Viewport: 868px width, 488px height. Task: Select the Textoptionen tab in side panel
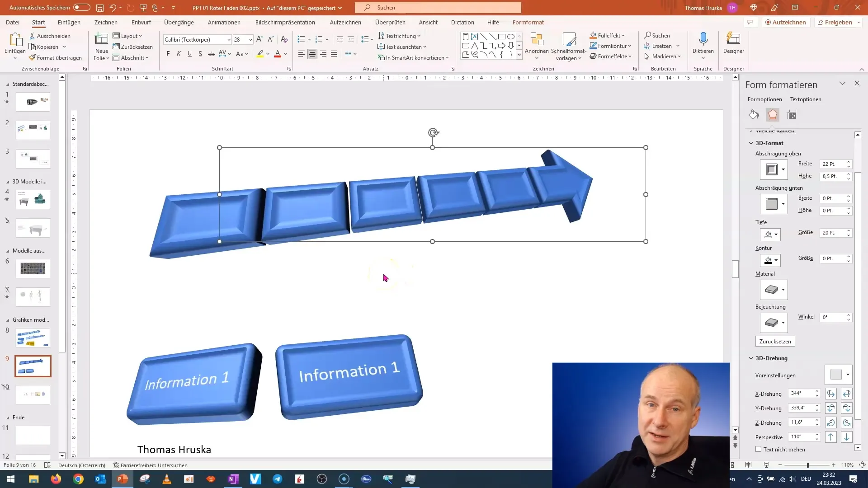[x=806, y=99]
